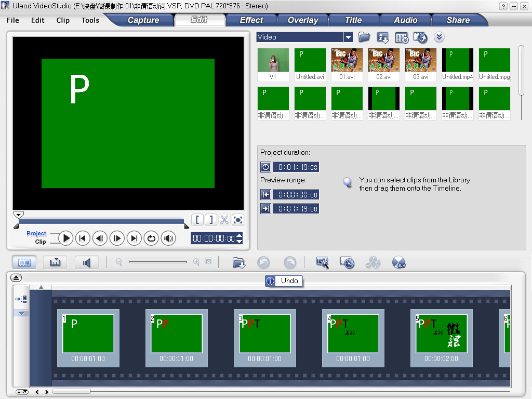
Task: Switch to Timeline view
Action: (55, 262)
